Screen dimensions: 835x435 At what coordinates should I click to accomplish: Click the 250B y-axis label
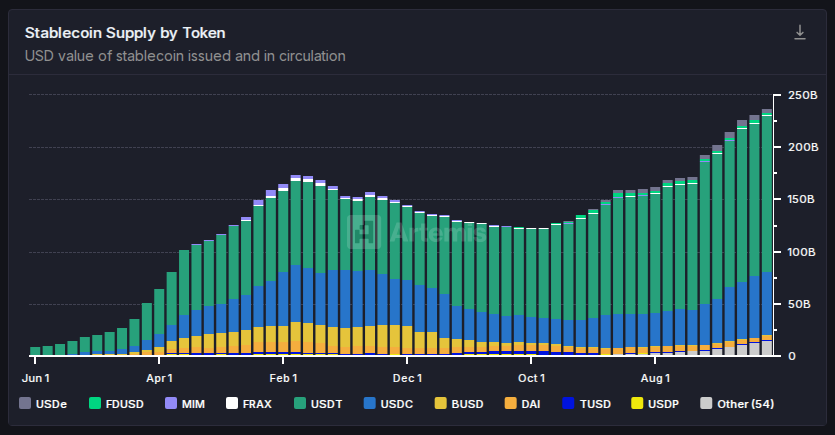click(802, 96)
